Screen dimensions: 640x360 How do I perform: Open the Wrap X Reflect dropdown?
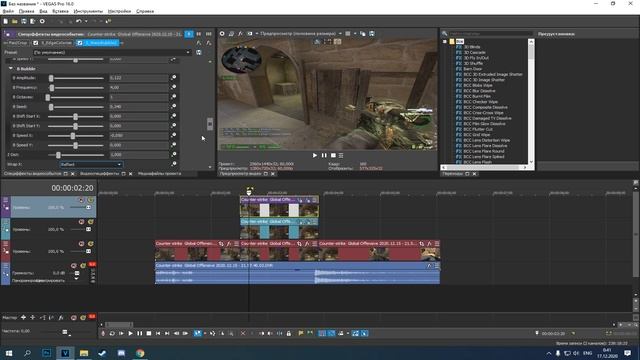click(x=91, y=164)
